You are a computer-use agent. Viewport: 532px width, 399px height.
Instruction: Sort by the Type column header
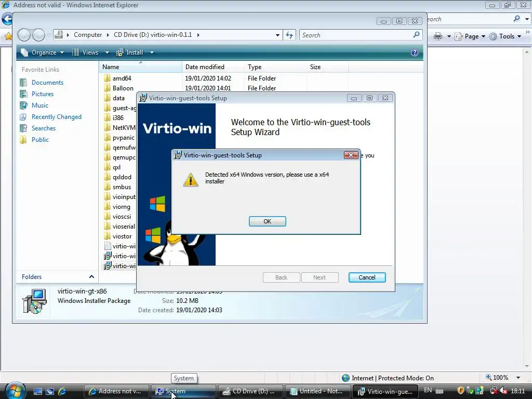click(275, 67)
